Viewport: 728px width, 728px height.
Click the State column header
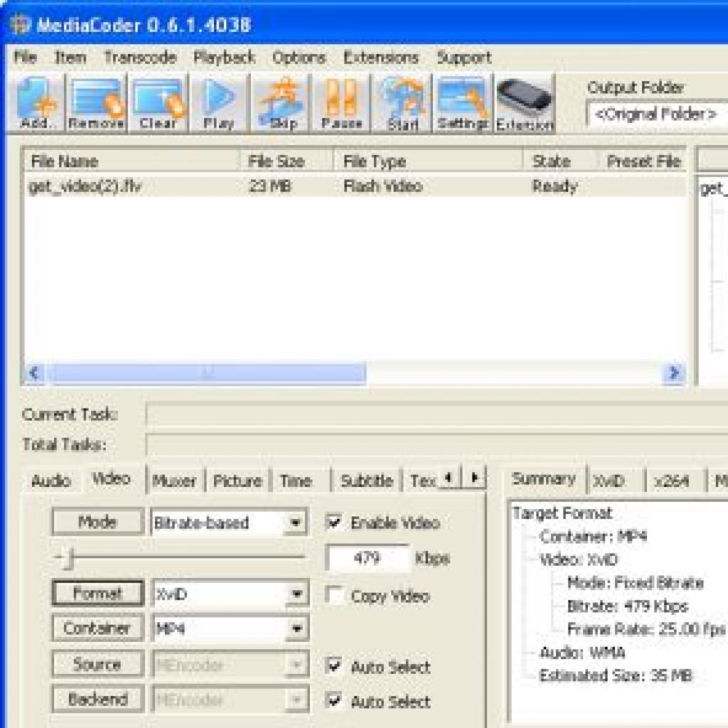click(x=560, y=161)
